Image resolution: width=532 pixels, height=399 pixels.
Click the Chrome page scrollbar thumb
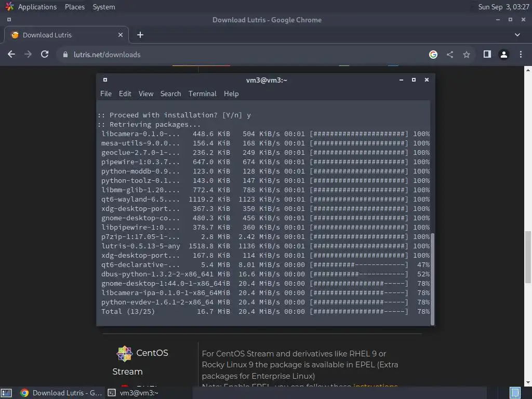pos(528,257)
